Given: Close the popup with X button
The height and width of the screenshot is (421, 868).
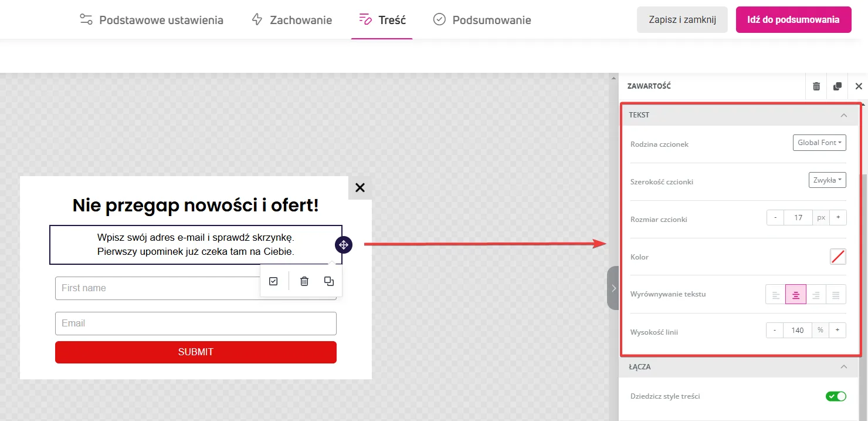Looking at the screenshot, I should pos(360,188).
